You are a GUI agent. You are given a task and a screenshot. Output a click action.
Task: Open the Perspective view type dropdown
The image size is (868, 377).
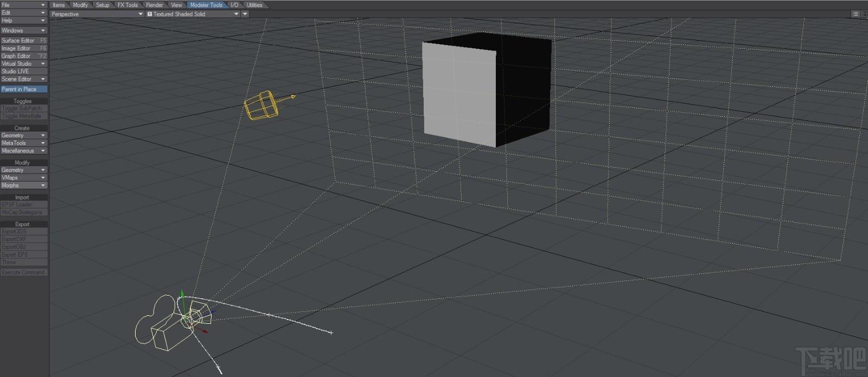click(97, 14)
